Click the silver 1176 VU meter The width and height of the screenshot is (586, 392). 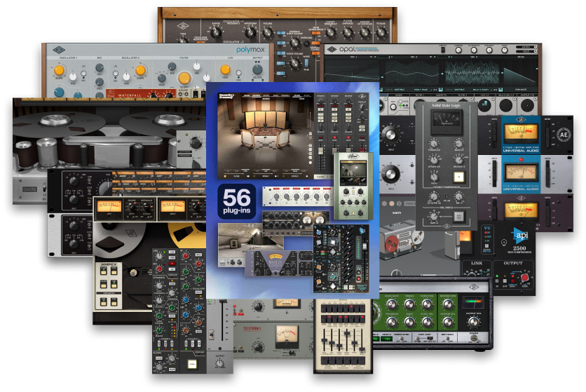[520, 173]
